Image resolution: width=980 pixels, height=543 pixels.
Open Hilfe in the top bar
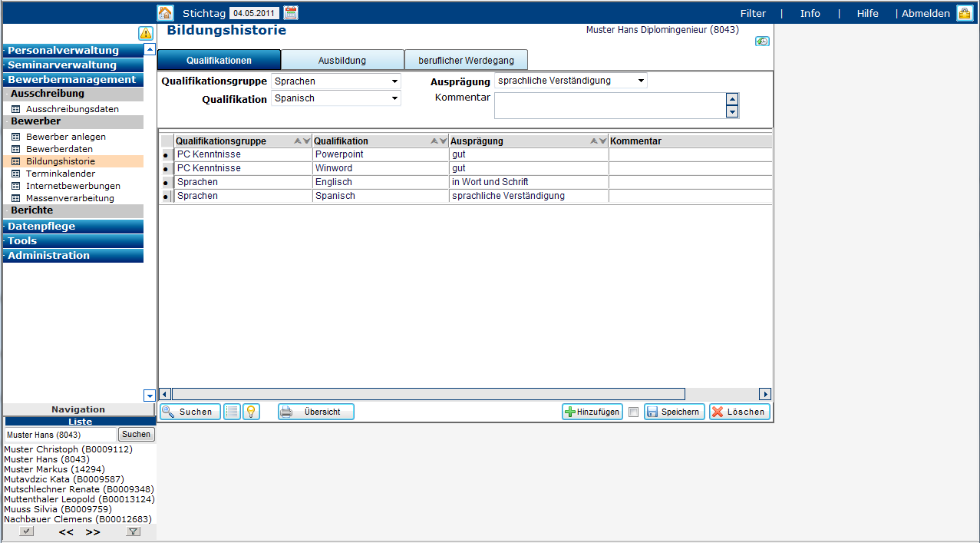867,13
